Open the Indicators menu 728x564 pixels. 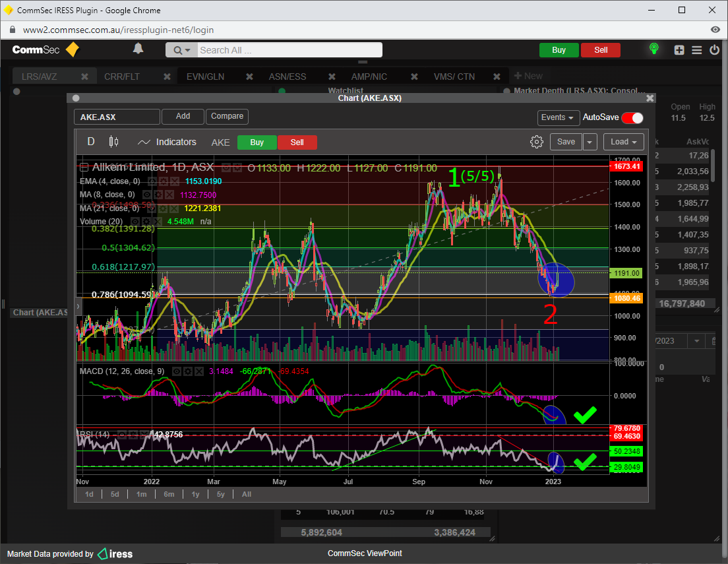click(x=167, y=142)
